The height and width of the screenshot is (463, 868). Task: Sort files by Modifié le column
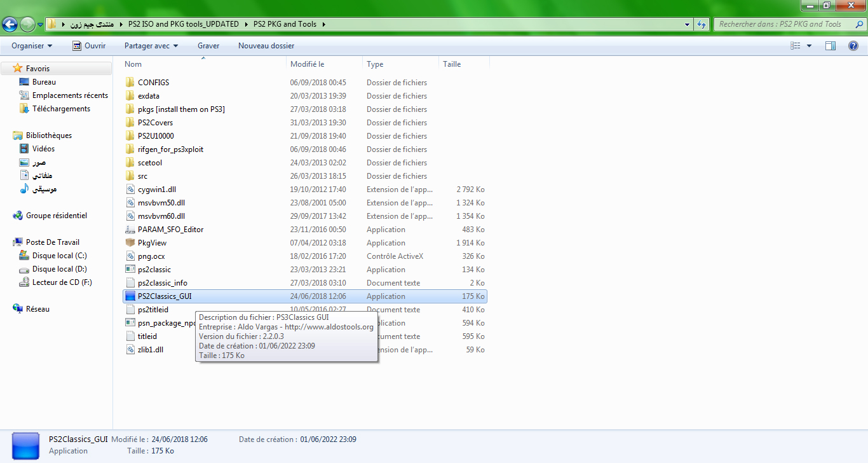pyautogui.click(x=308, y=64)
